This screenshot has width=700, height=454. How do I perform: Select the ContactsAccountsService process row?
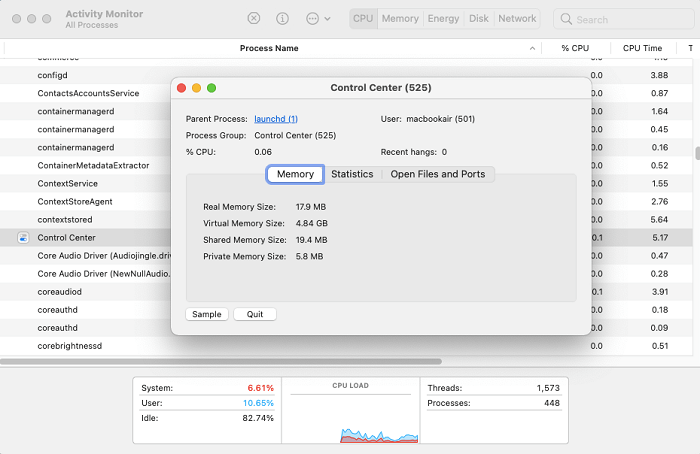tap(88, 93)
